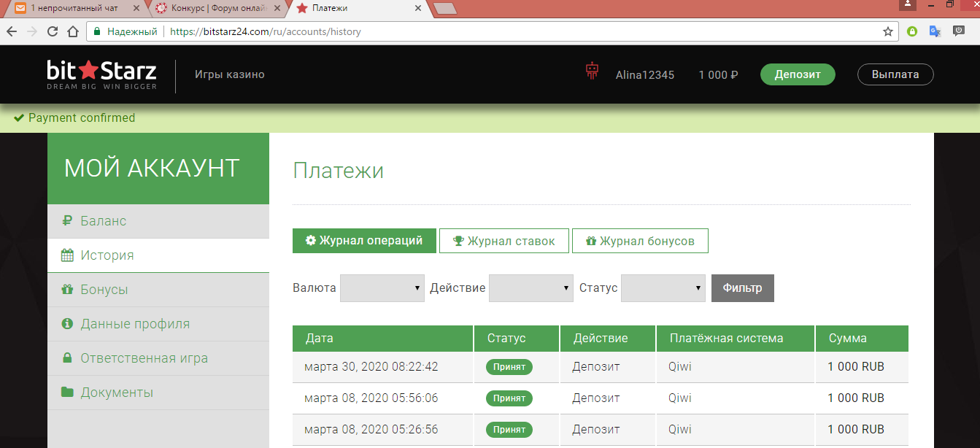Bookmark page with the star icon
Screen dimensions: 980x448
(x=887, y=31)
